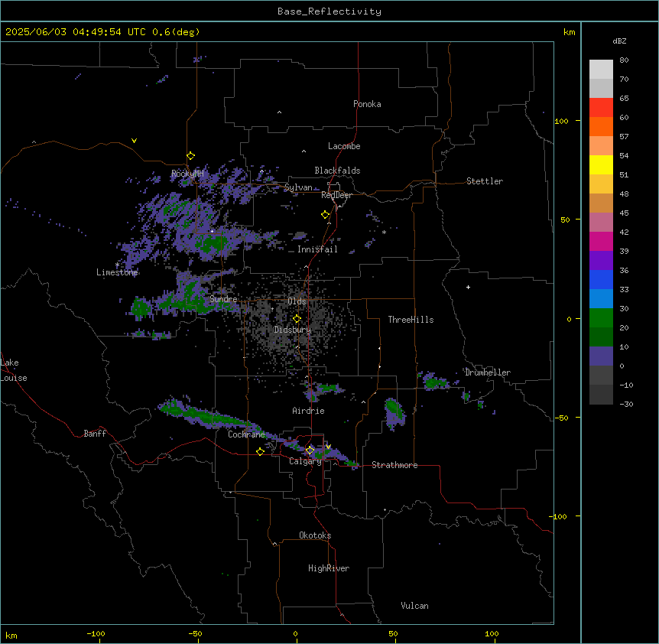Image resolution: width=659 pixels, height=644 pixels.
Task: Click the Strathmore label
Action: (x=394, y=465)
